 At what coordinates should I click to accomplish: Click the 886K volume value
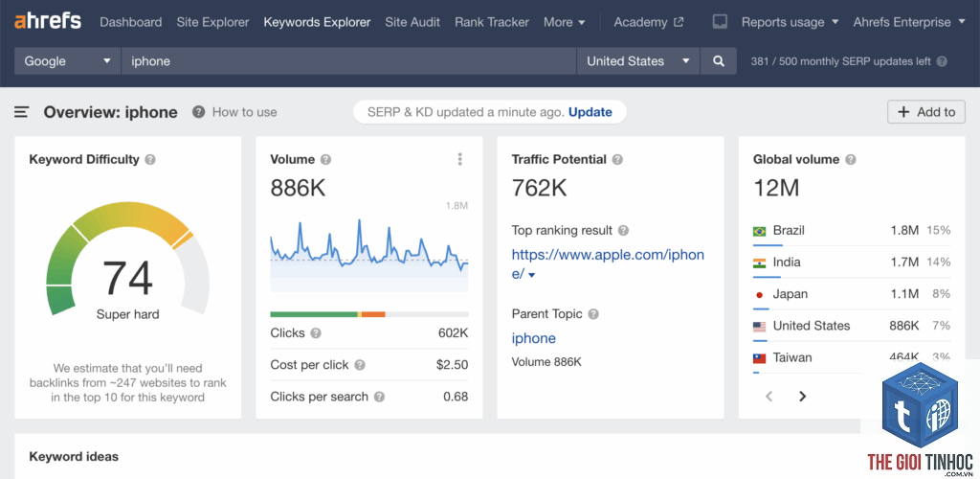click(299, 188)
